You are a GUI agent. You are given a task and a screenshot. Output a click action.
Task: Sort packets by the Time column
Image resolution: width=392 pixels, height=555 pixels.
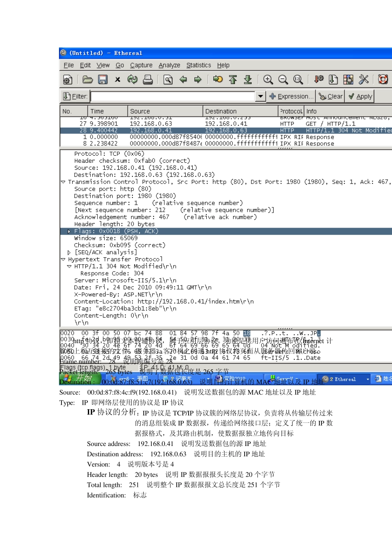click(x=108, y=111)
